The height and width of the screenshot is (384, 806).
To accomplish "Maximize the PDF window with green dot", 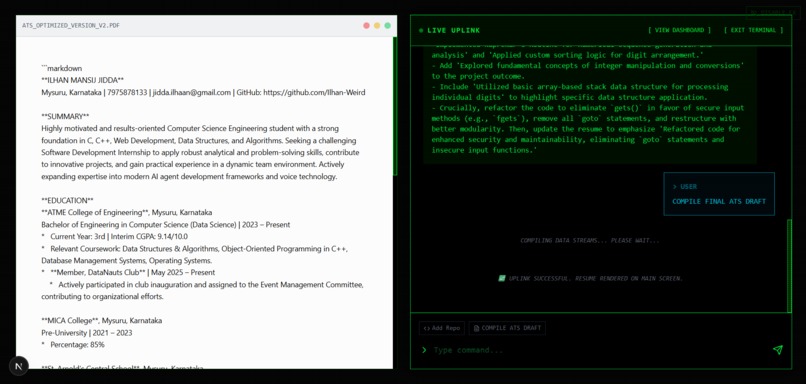I will pyautogui.click(x=388, y=26).
